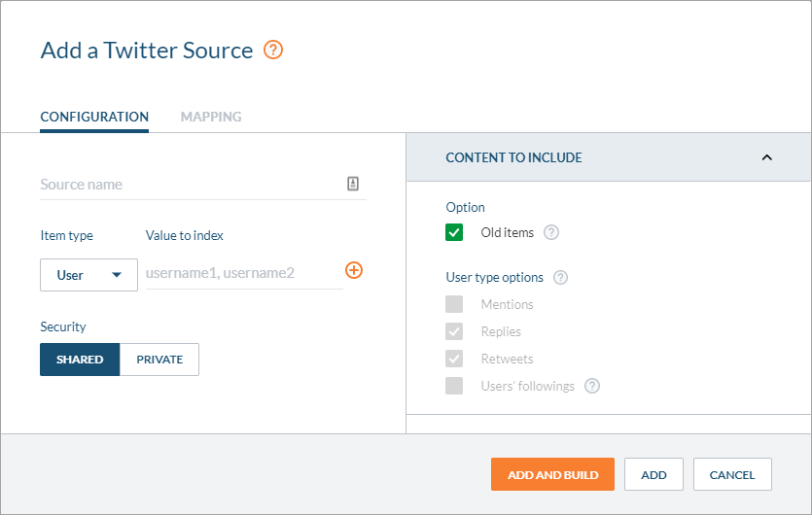Click the orange plus add-value icon
This screenshot has width=812, height=515.
point(354,270)
